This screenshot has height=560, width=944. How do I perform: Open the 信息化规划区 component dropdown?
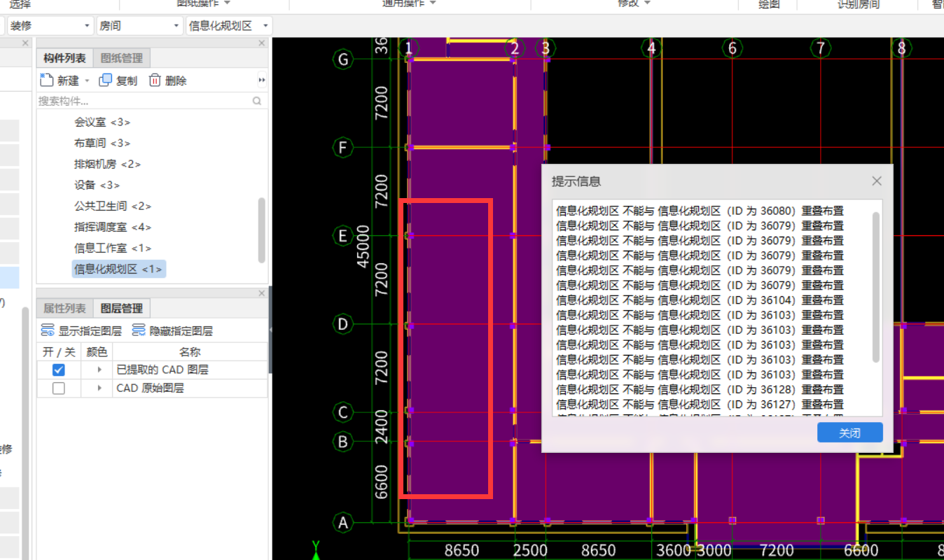coord(229,26)
